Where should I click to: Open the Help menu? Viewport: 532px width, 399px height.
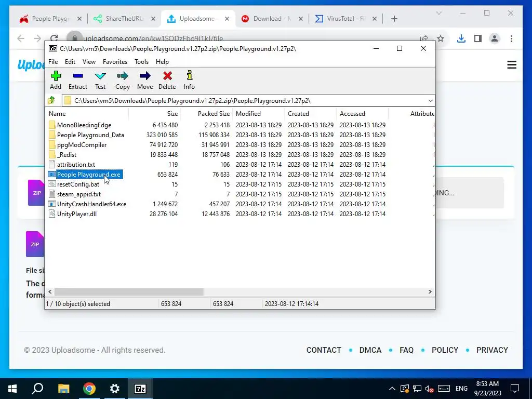point(162,62)
